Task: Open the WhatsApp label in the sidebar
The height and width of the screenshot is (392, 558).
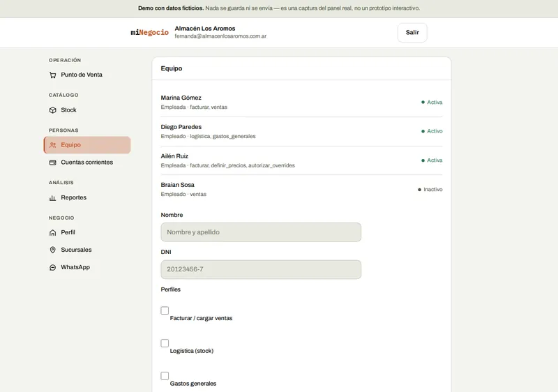Action: click(x=75, y=267)
